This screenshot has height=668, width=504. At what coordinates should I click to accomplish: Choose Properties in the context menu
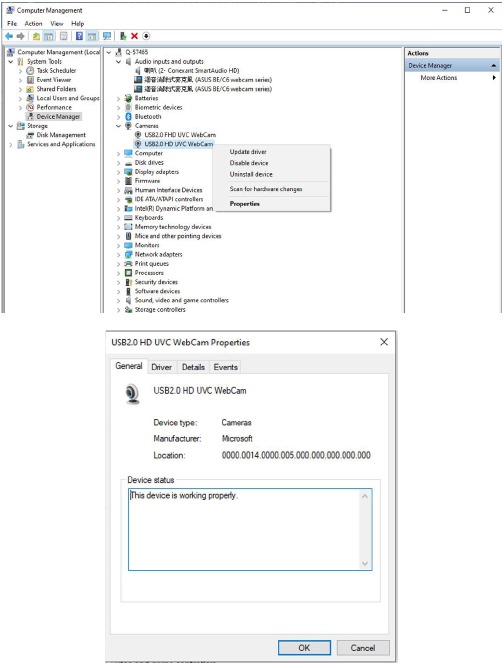[x=245, y=204]
